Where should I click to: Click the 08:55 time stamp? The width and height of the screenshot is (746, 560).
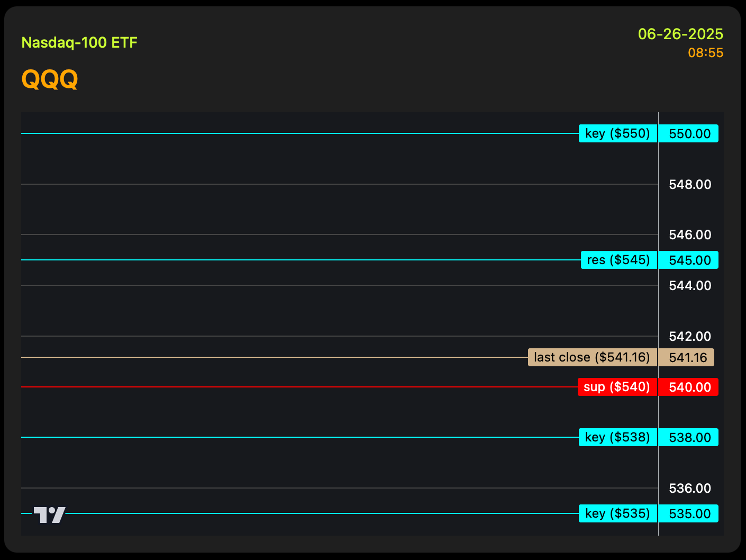705,53
